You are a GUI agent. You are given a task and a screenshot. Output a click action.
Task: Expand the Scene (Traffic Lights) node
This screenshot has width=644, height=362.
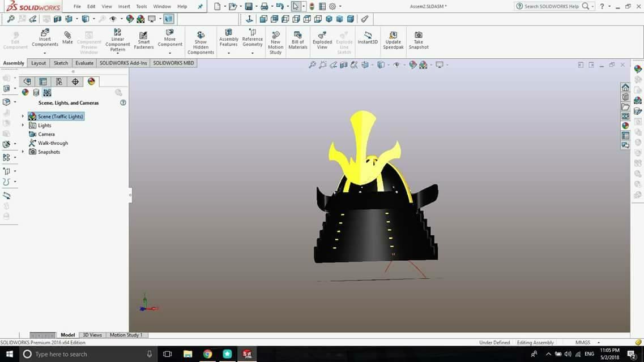(x=23, y=117)
